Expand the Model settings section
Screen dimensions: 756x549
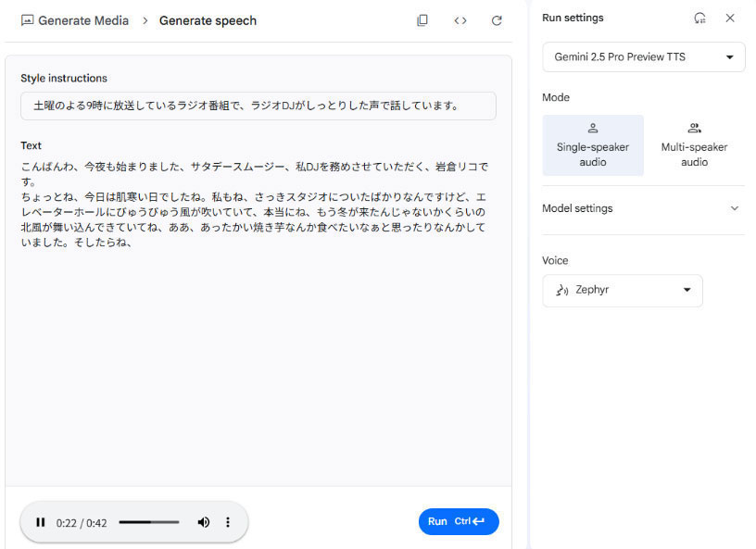coord(643,208)
